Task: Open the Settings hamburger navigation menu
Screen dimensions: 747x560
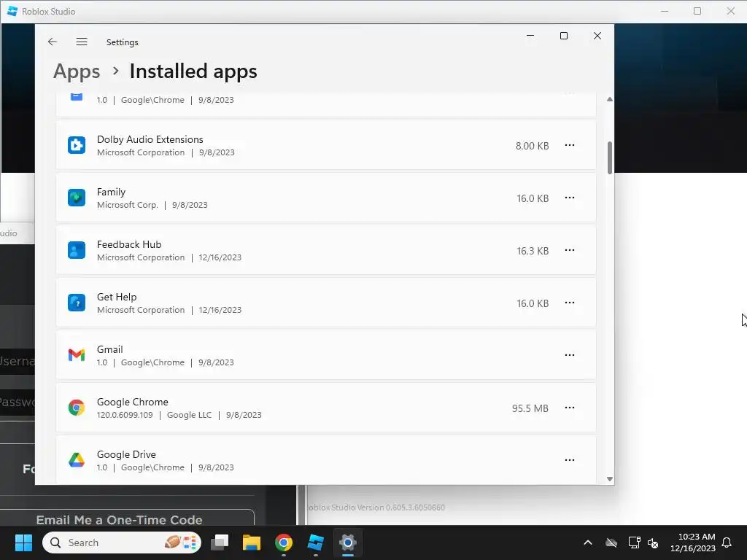Action: coord(82,42)
